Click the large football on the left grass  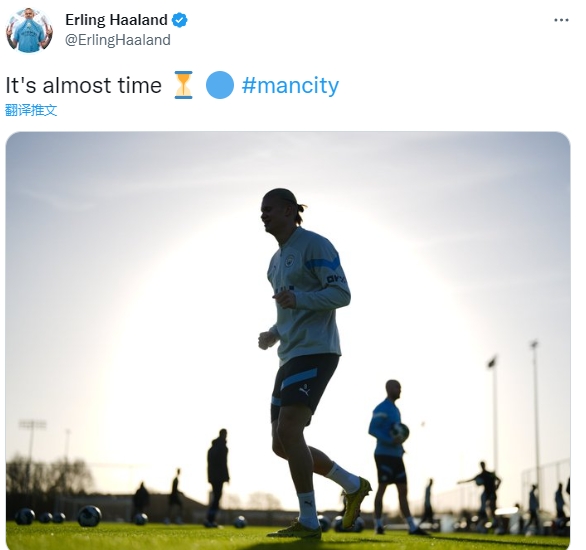(89, 516)
